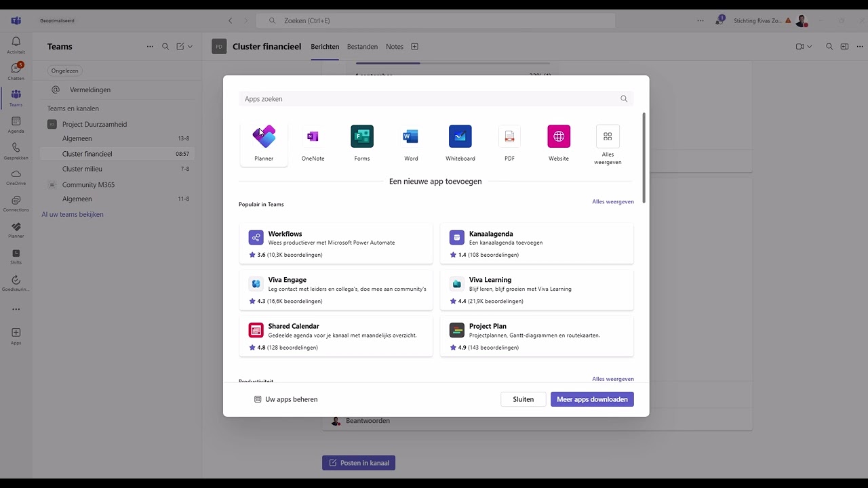Select Cluster milieu channel
This screenshot has width=868, height=488.
(x=117, y=169)
